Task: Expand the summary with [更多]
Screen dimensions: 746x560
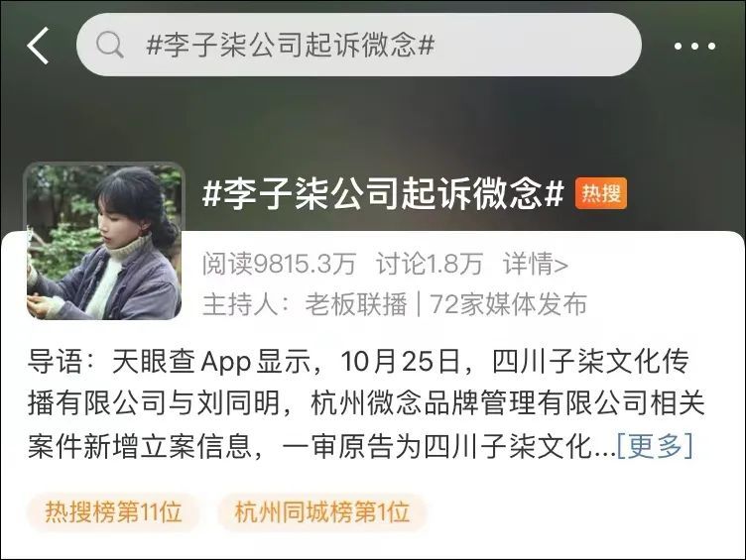Action: [x=655, y=445]
